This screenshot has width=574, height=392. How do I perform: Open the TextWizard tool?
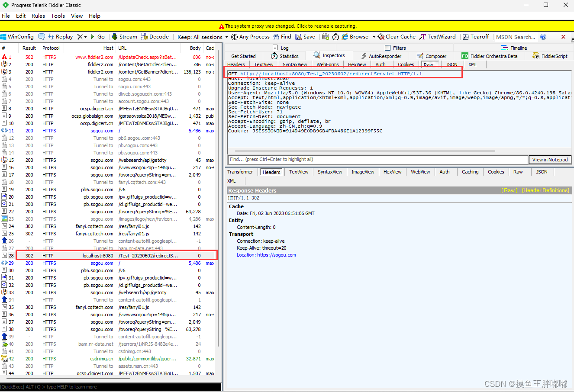[438, 37]
